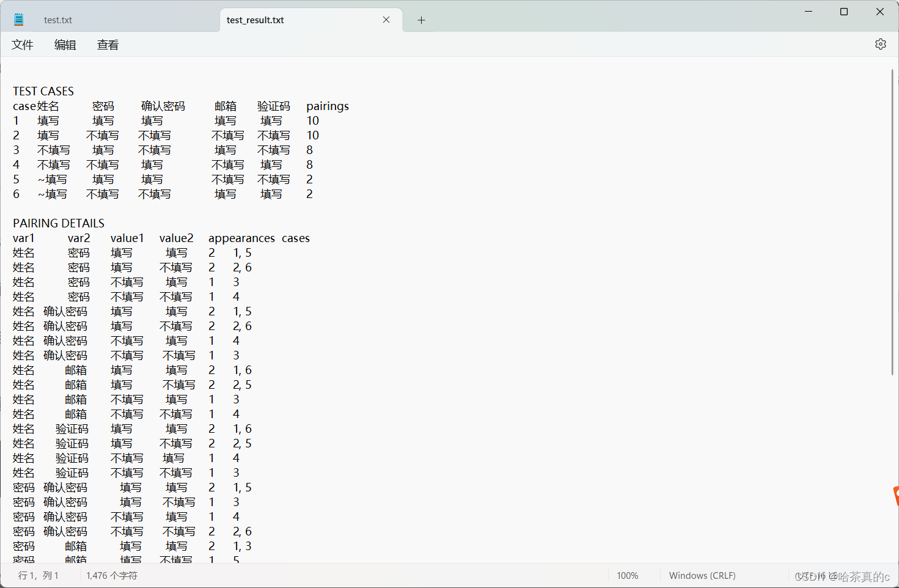Open the 查看 menu
The image size is (899, 588).
(x=108, y=45)
